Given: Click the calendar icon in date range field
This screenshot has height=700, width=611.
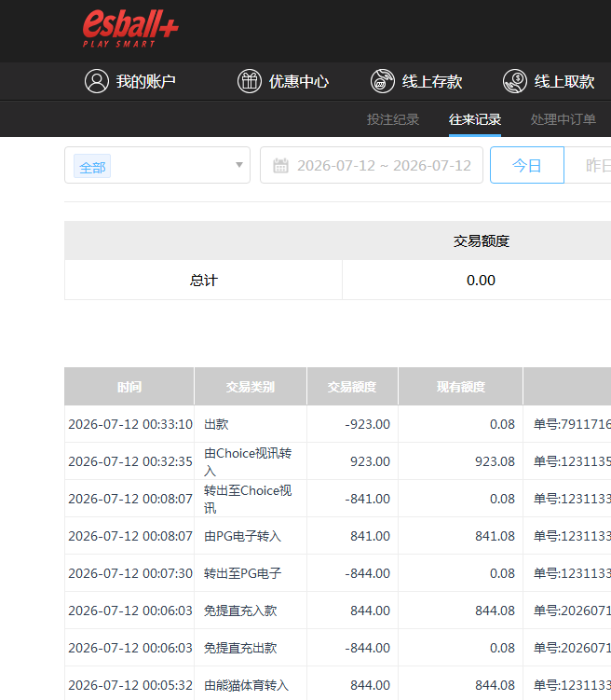Looking at the screenshot, I should click(x=280, y=165).
